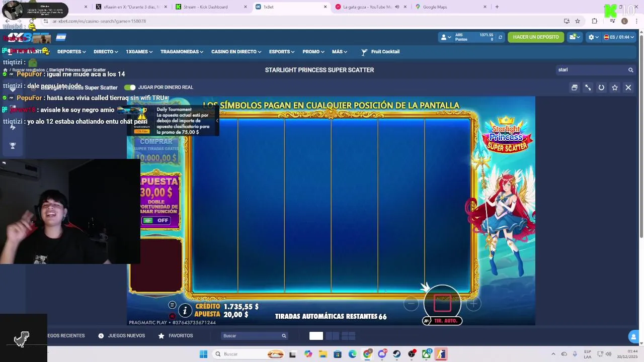Collapse the Daily Tournament popup arrow
This screenshot has height=362, width=644.
[x=217, y=121]
